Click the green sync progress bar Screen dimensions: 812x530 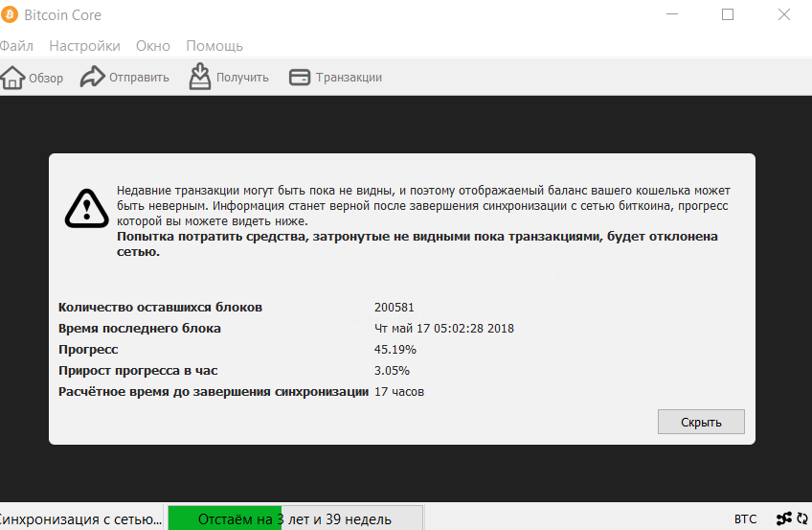coord(294,518)
